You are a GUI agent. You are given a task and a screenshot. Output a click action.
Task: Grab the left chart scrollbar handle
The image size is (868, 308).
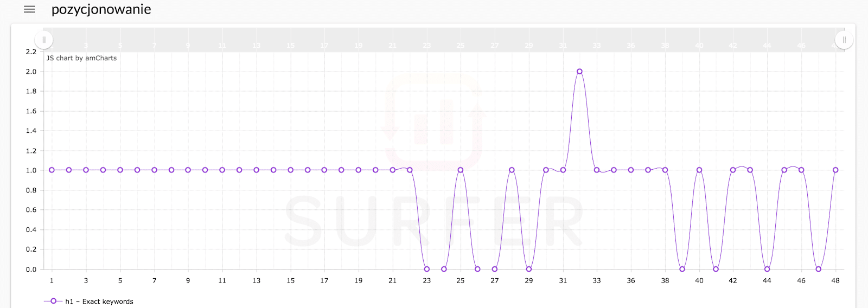click(44, 40)
